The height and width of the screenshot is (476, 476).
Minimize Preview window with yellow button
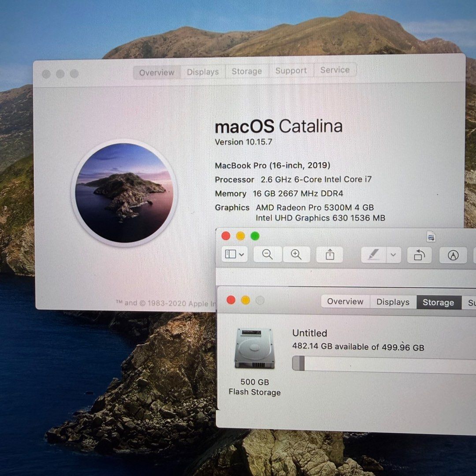point(241,236)
